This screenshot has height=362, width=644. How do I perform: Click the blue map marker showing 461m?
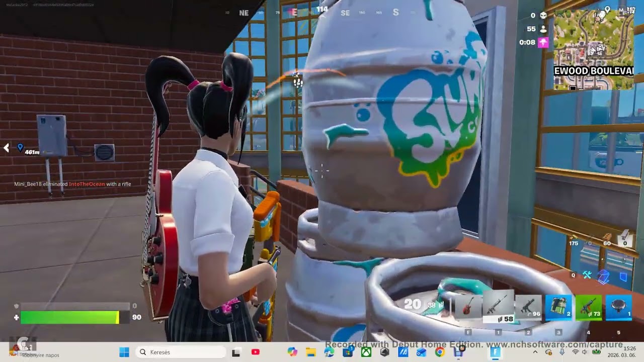pos(20,147)
